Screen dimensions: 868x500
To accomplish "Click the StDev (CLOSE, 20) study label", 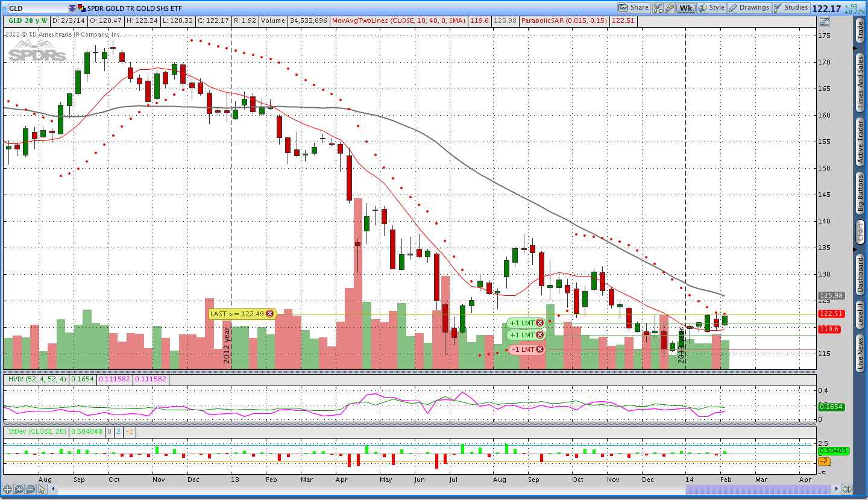I will coord(36,431).
